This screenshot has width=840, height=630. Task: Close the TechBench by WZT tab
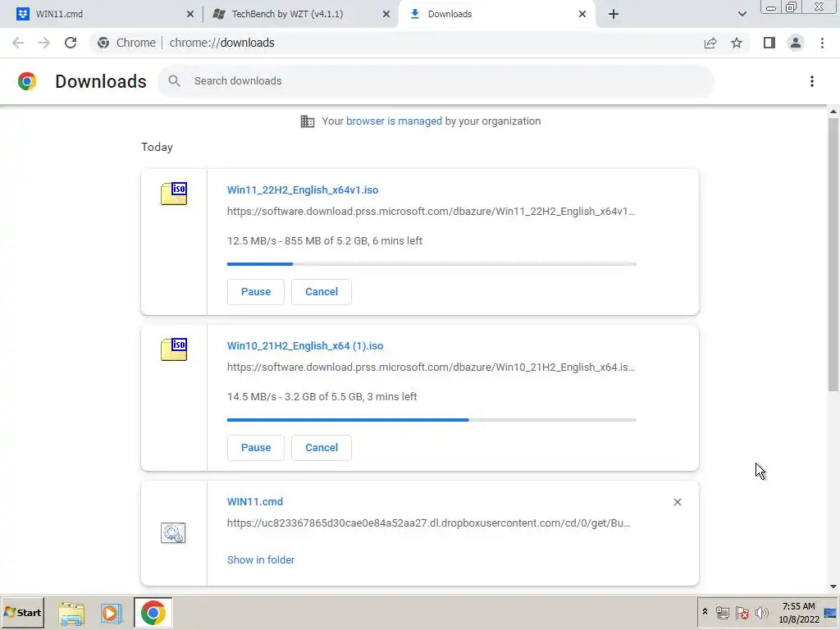386,14
